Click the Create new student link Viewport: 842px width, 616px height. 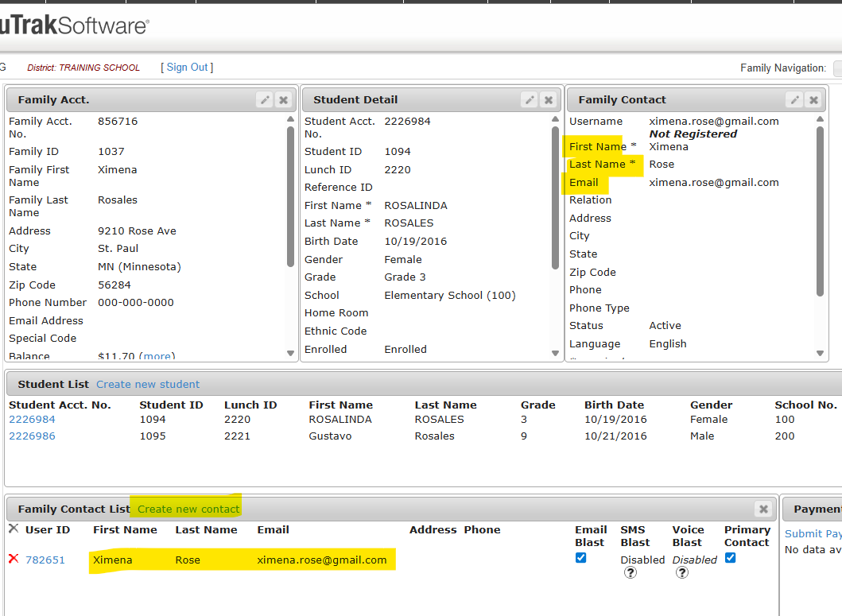click(x=148, y=385)
